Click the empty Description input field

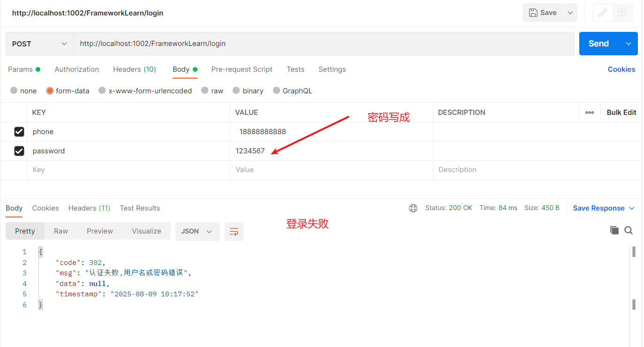[x=538, y=170]
